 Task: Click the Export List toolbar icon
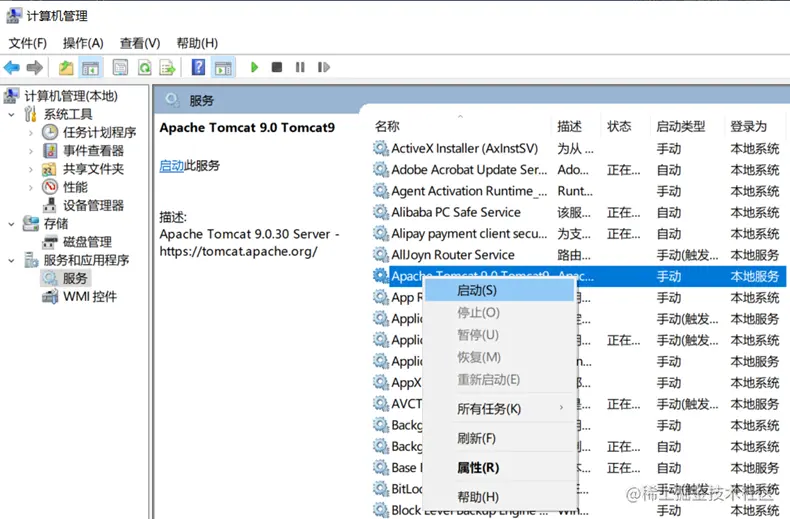click(x=167, y=67)
